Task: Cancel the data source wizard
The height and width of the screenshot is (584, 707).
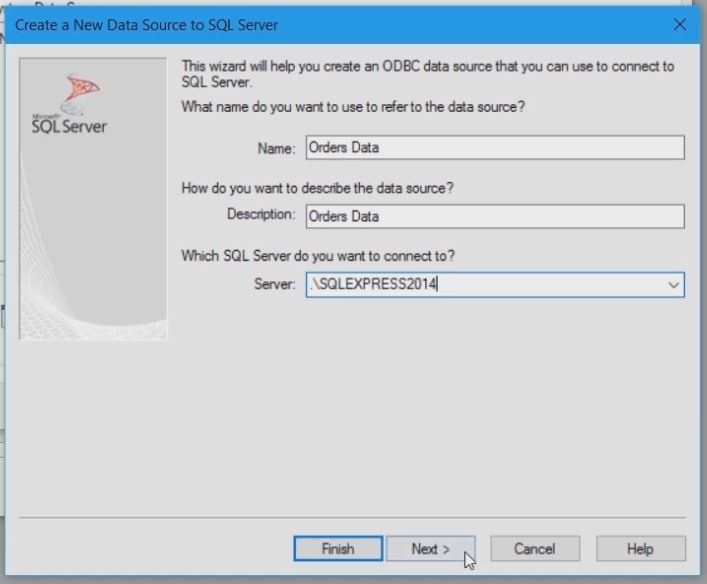Action: [534, 549]
